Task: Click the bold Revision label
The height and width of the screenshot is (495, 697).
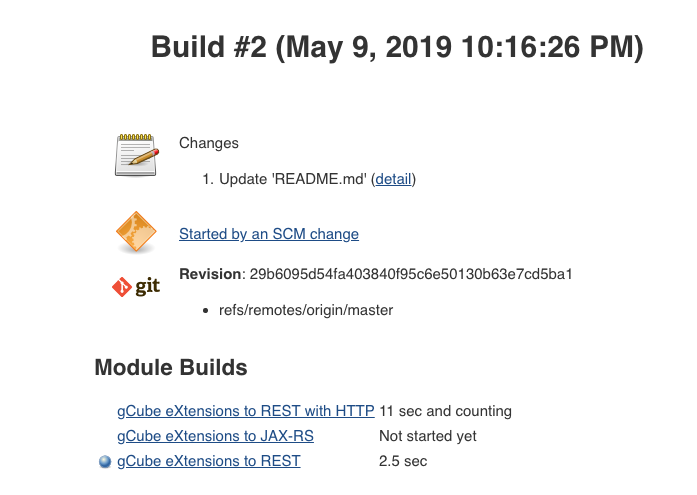Action: 210,274
